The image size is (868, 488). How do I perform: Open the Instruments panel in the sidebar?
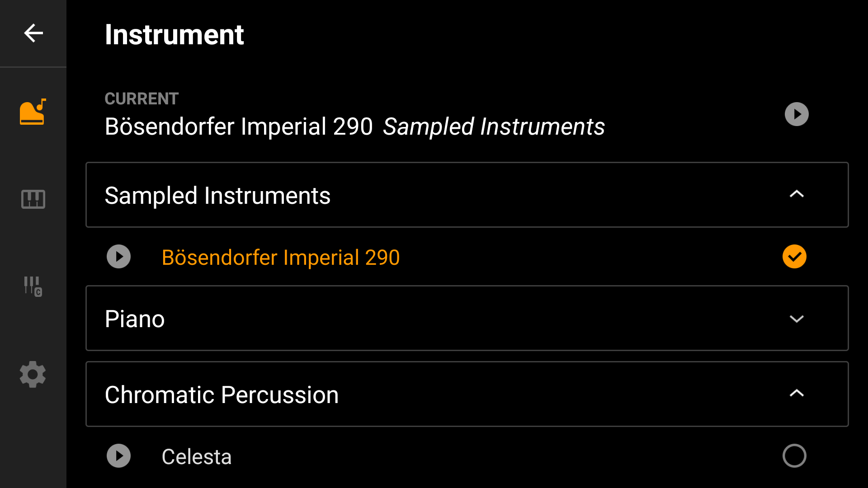(33, 112)
